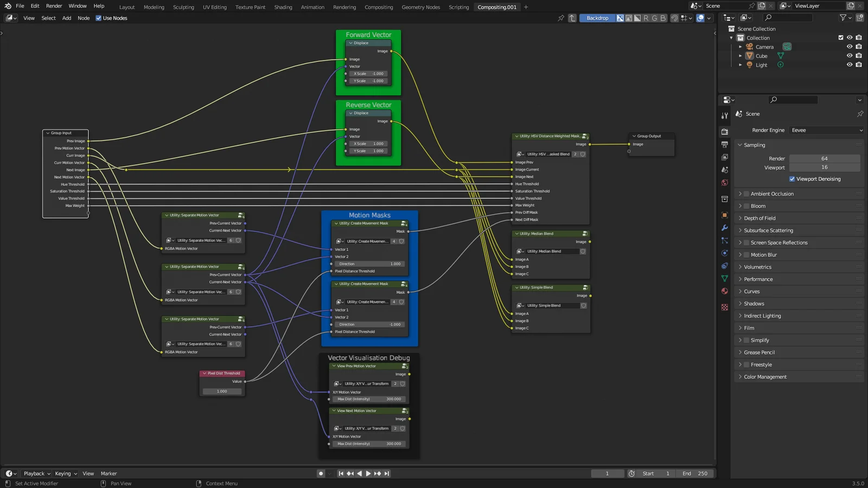Uncheck Viewport Denoising
This screenshot has height=488, width=868.
pos(792,179)
